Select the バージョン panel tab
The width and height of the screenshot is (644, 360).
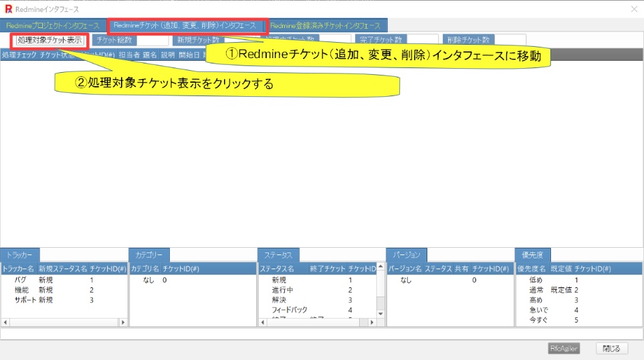[406, 255]
